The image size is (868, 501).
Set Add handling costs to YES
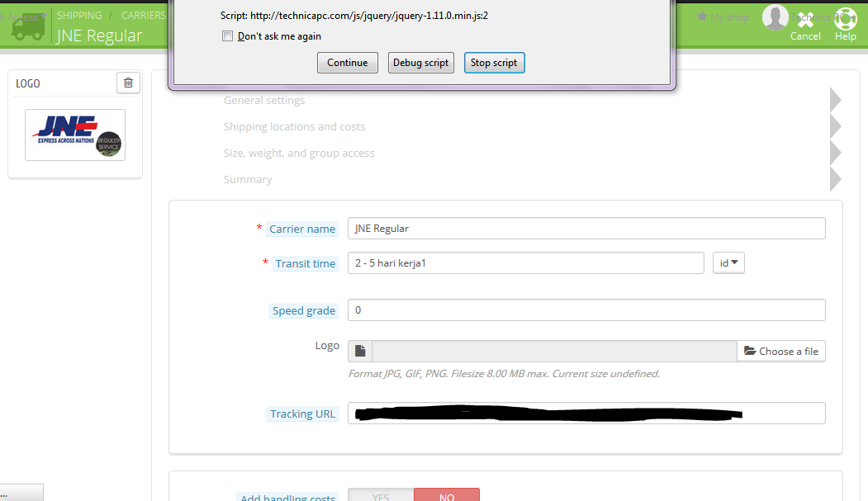381,495
